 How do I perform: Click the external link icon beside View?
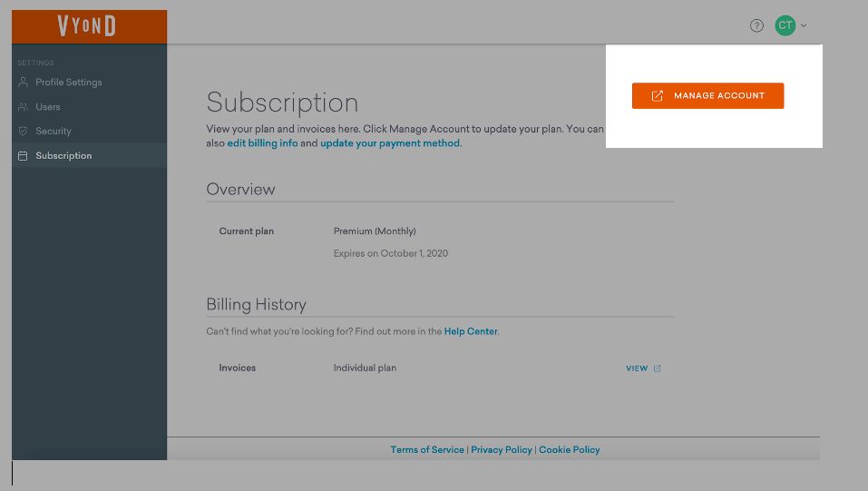point(657,368)
